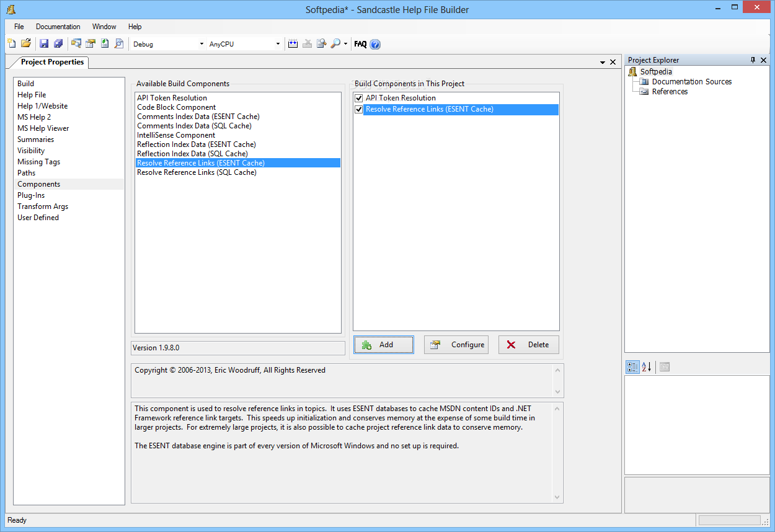Screen dimensions: 775x532
Task: Select the Help 1/Website category
Action: [69, 106]
